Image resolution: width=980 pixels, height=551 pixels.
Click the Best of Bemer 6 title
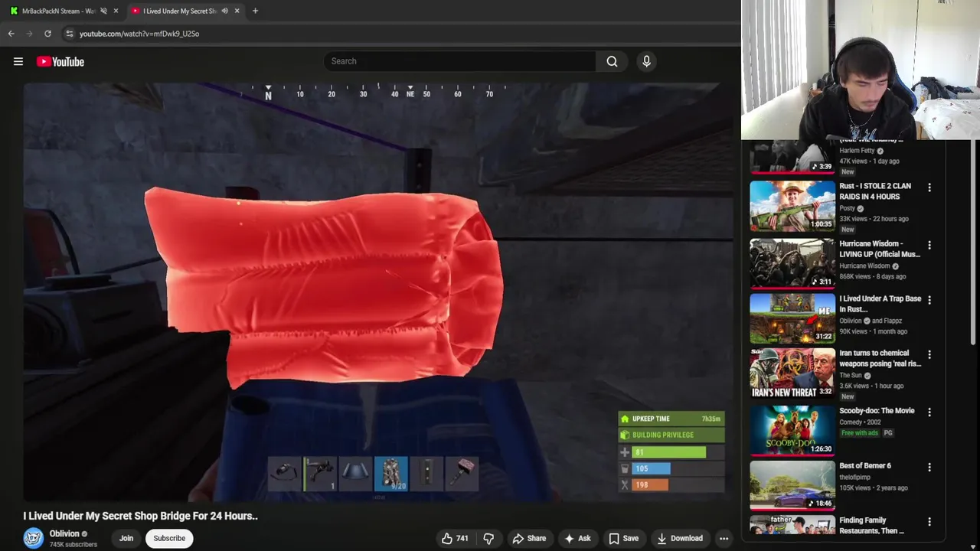[865, 465]
